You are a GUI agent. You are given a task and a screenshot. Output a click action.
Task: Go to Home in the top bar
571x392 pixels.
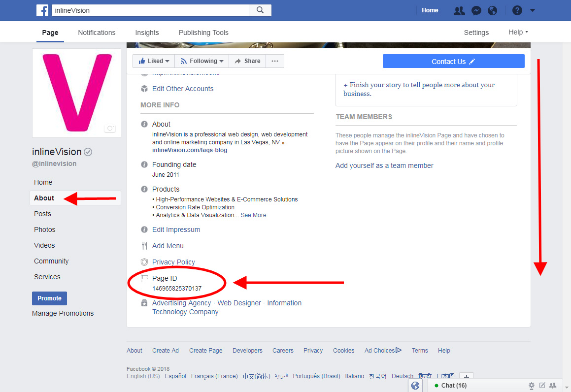(x=430, y=10)
